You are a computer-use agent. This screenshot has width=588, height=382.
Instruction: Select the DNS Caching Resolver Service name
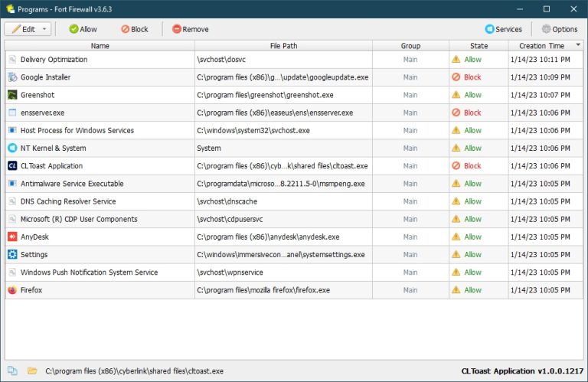(68, 201)
